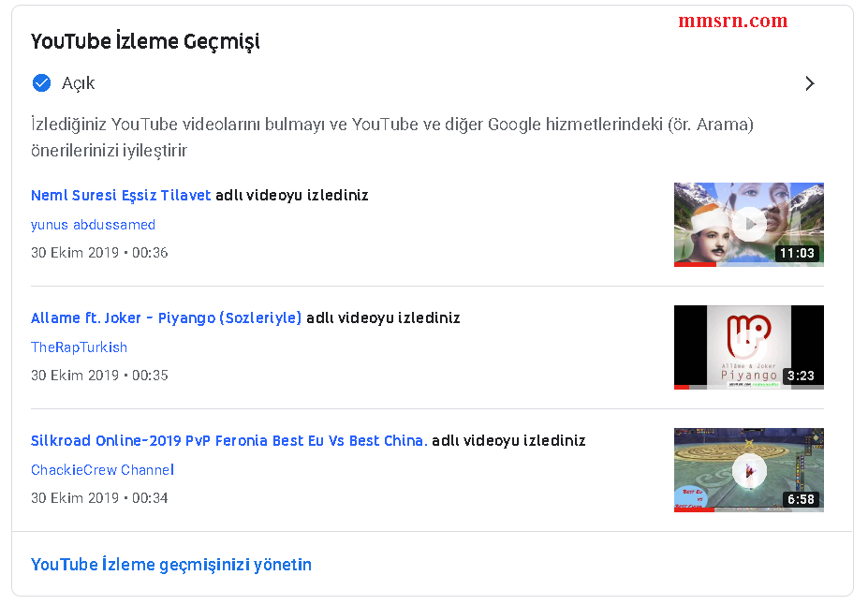Viewport: 868px width, 605px height.
Task: Click the timestamp 30 Ekim 2019 00:34
Action: point(99,498)
